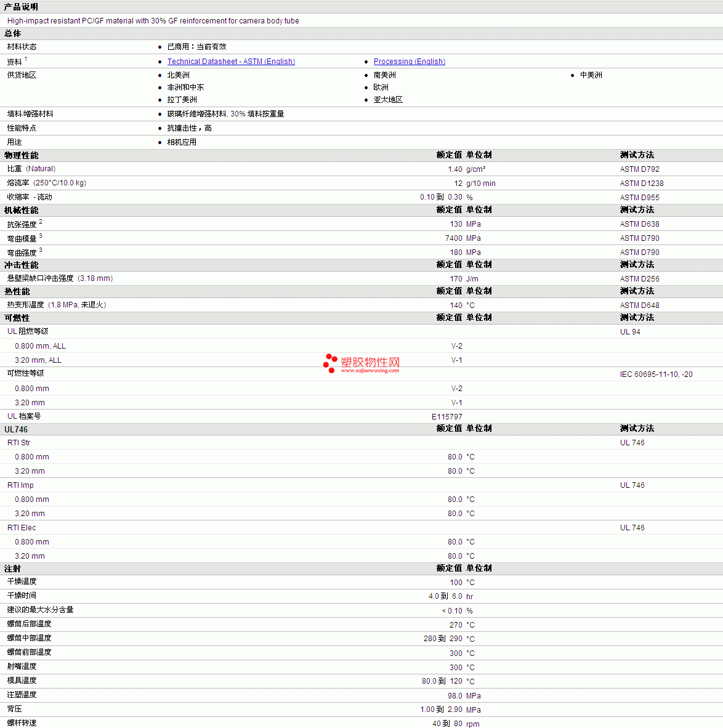Click the drying temperature value 100

click(x=456, y=583)
